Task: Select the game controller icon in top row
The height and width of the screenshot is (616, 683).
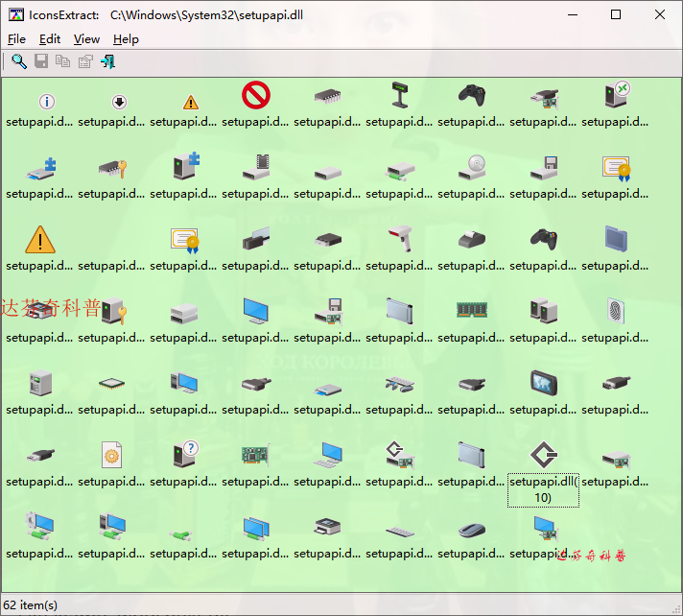Action: 472,95
